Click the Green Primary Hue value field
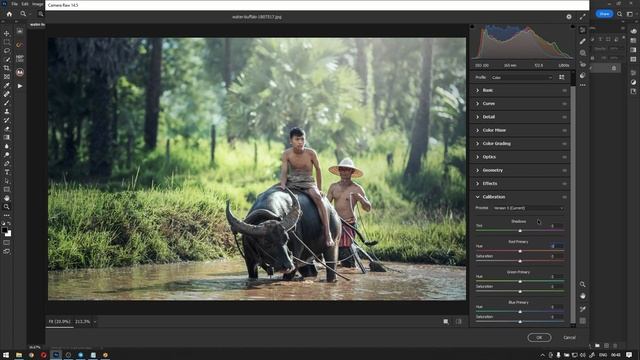Viewport: 640px width, 360px height. pos(557,276)
